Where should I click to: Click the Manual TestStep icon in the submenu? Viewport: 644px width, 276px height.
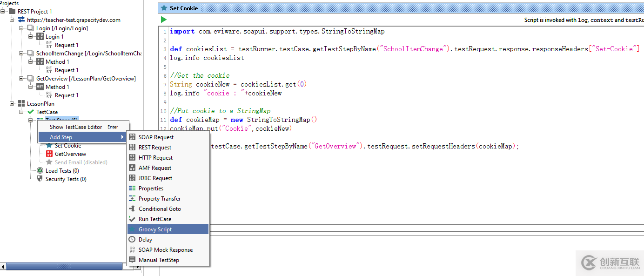[x=132, y=260]
